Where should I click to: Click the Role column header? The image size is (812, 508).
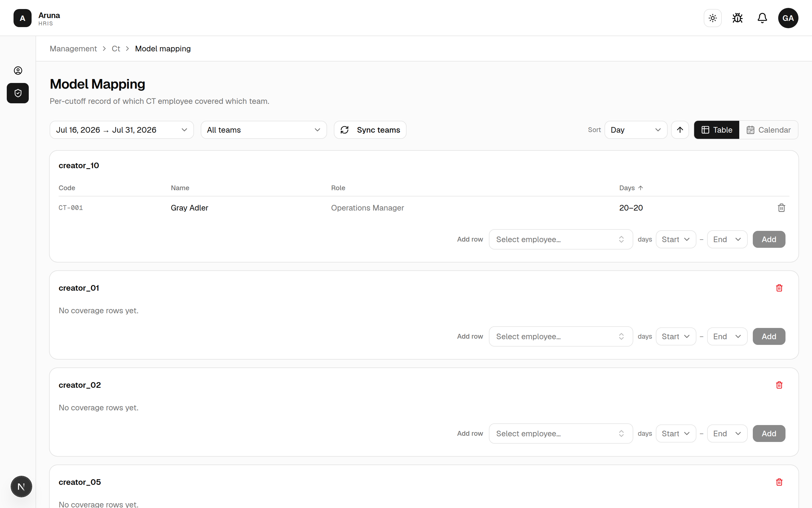click(x=338, y=188)
